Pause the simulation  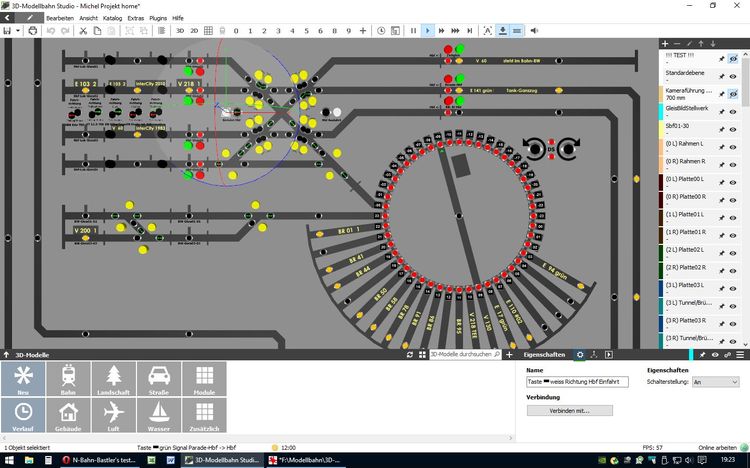point(413,31)
